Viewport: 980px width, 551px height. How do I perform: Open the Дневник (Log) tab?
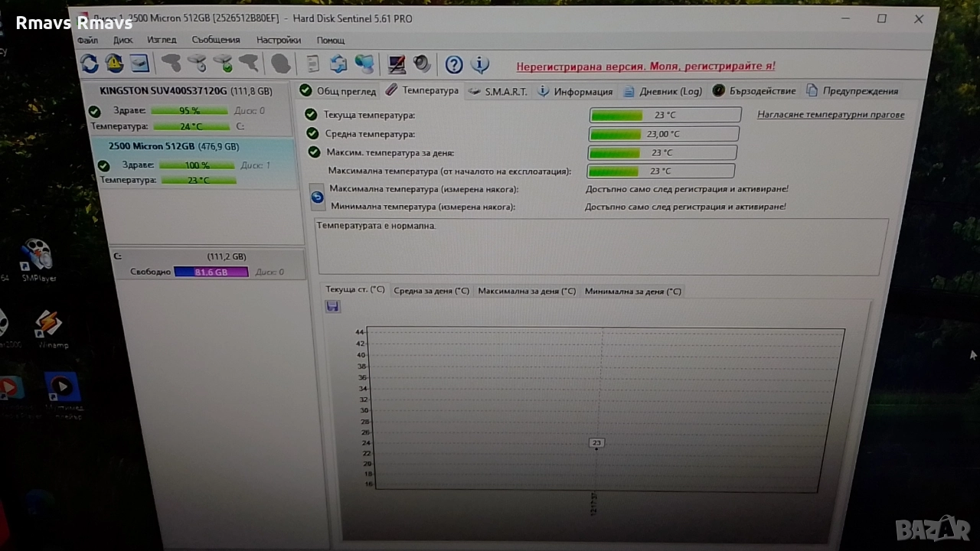click(662, 91)
